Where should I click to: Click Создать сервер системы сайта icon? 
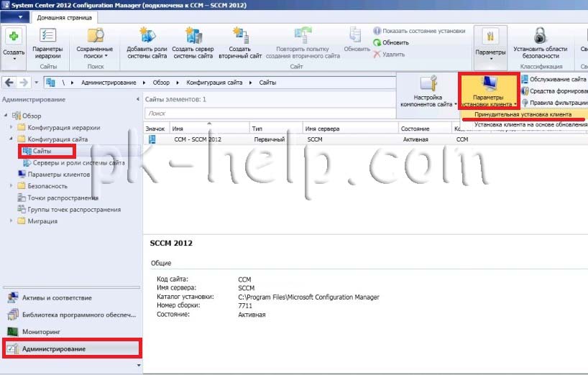[193, 35]
